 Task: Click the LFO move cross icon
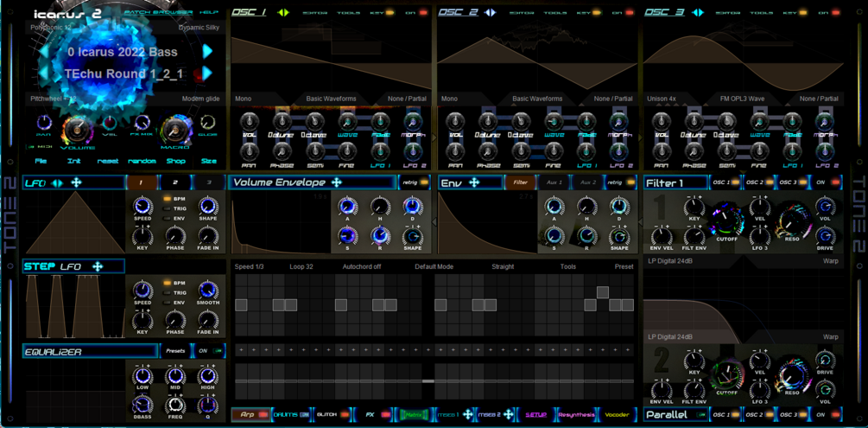tap(76, 182)
